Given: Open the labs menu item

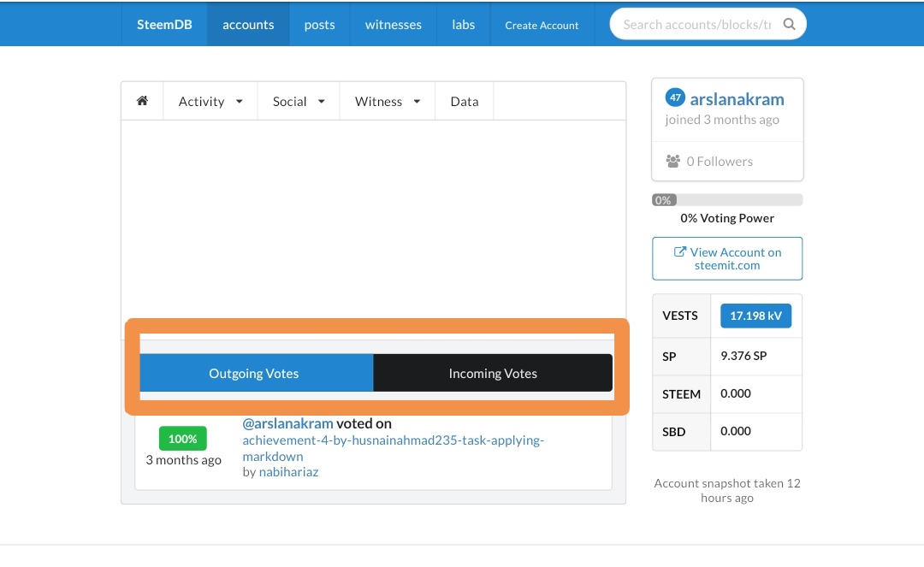Looking at the screenshot, I should click(x=463, y=24).
